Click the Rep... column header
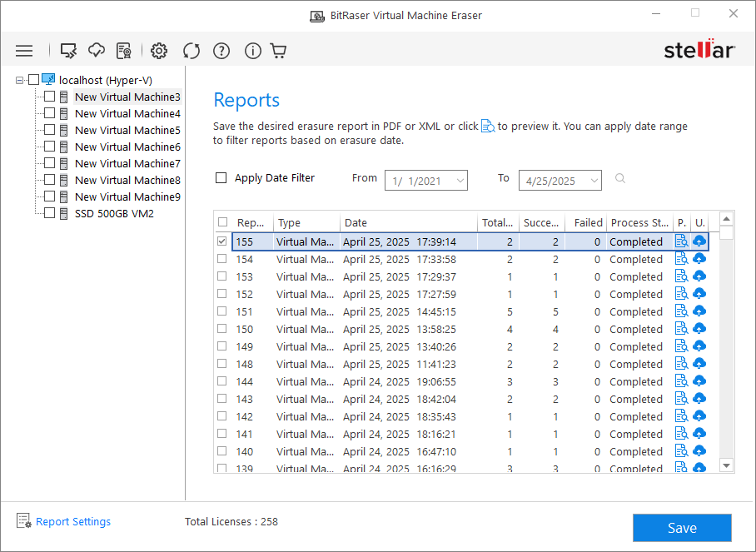The width and height of the screenshot is (756, 552). (252, 223)
